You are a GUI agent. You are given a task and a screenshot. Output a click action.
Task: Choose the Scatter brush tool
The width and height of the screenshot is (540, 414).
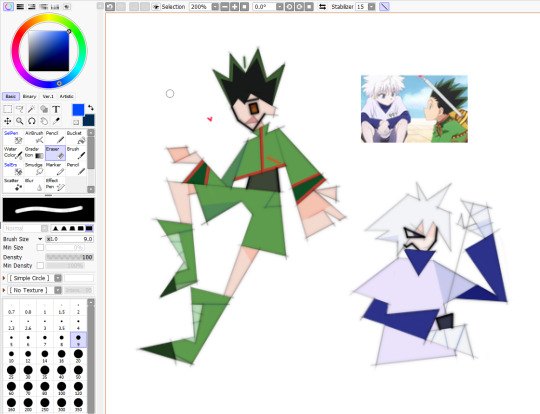click(13, 184)
